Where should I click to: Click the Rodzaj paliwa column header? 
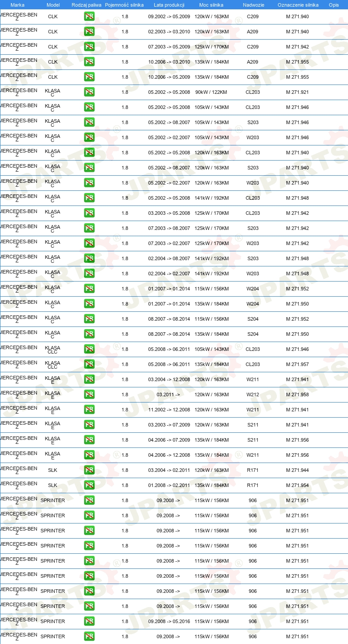pyautogui.click(x=86, y=5)
